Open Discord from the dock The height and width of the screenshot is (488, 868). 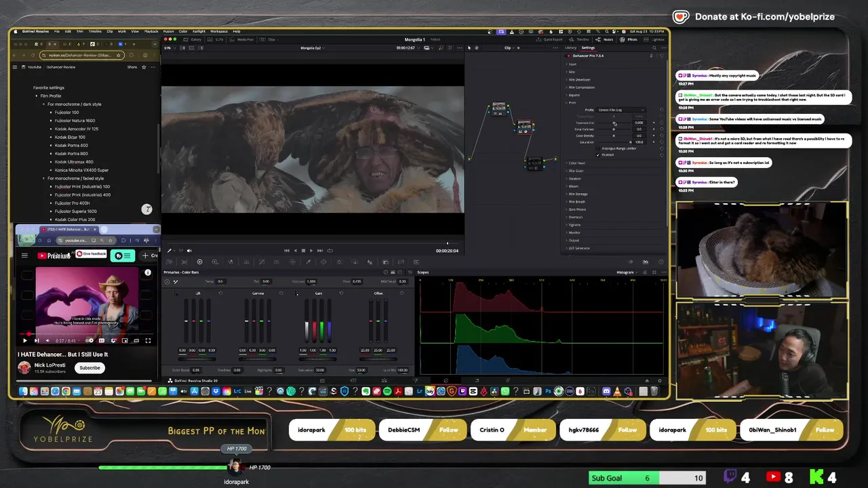coord(606,391)
